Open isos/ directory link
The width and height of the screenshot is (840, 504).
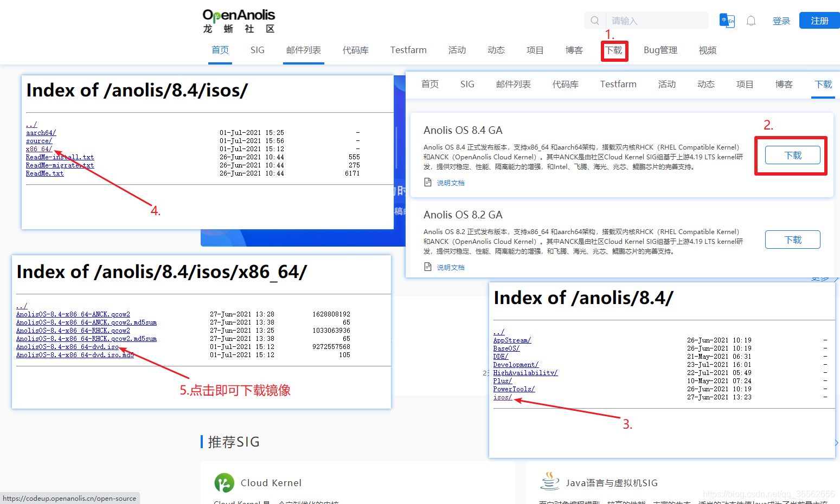point(503,397)
